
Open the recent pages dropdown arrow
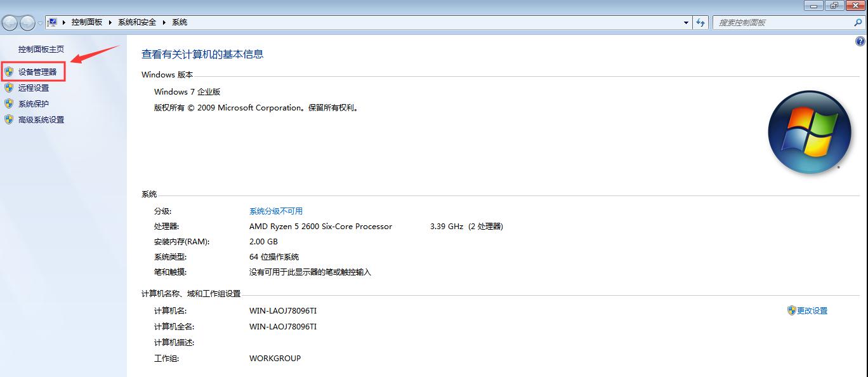click(x=41, y=23)
